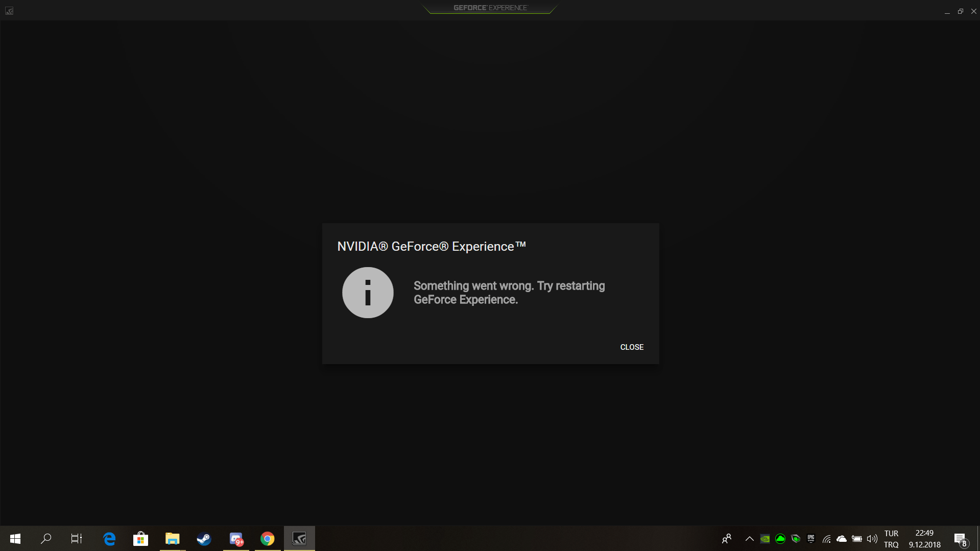Click the green-eyed mask tray icon
980x551 pixels.
[796, 539]
